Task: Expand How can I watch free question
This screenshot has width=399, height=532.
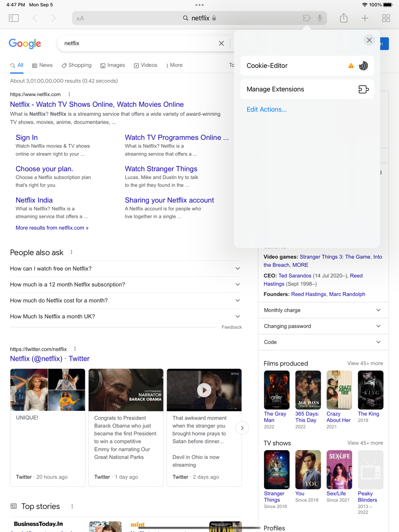Action: tap(125, 269)
